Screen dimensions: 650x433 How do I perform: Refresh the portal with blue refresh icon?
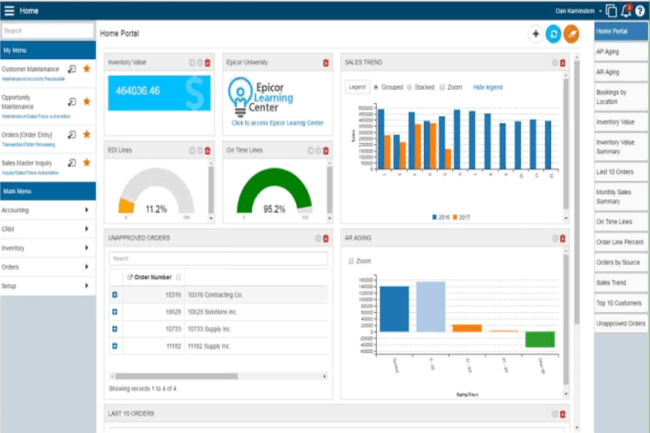pyautogui.click(x=553, y=33)
